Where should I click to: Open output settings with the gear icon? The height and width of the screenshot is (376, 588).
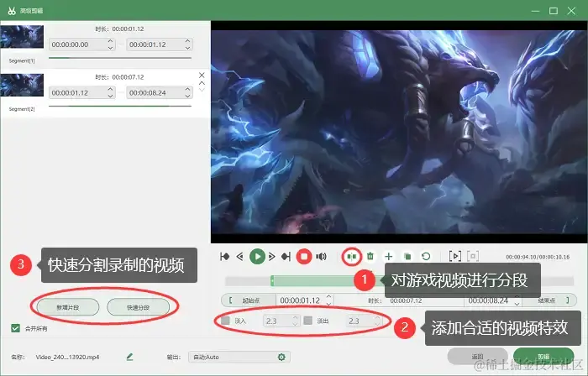[281, 358]
